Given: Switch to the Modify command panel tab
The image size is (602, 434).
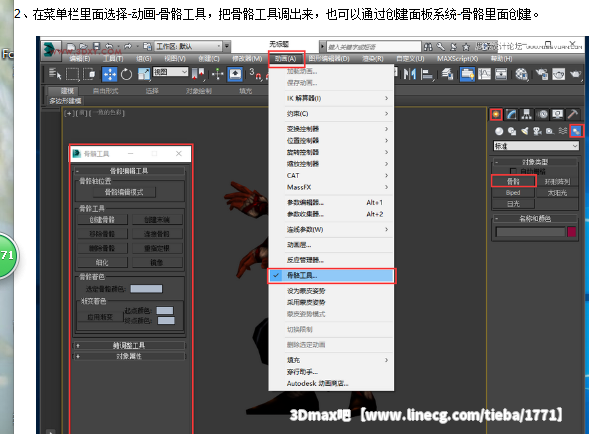Looking at the screenshot, I should click(511, 114).
